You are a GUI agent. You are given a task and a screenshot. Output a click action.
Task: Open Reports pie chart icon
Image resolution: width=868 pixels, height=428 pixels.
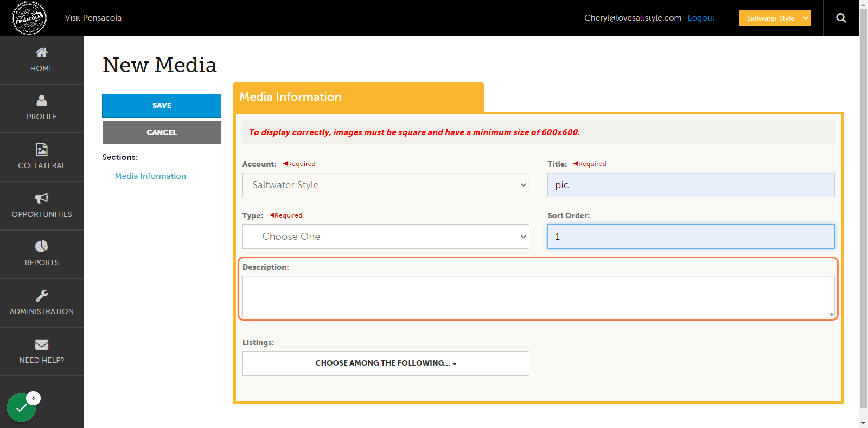(42, 246)
